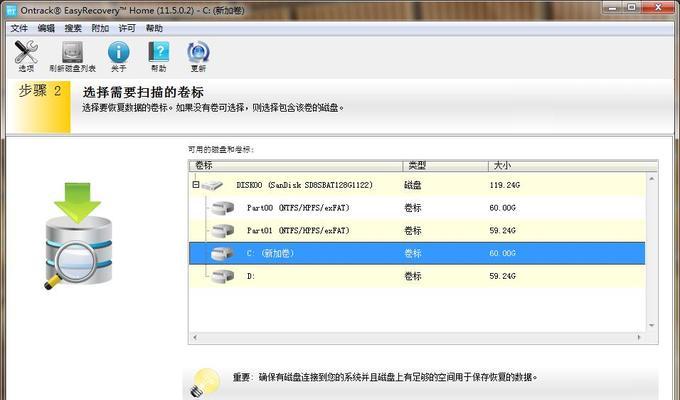
Task: Open the 关于 about info icon
Action: [x=118, y=52]
